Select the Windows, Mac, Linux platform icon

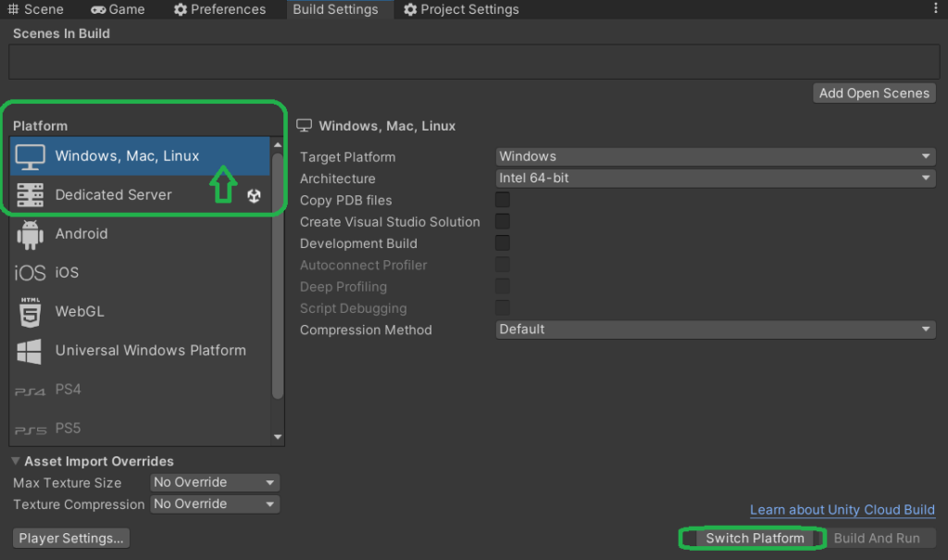point(31,156)
